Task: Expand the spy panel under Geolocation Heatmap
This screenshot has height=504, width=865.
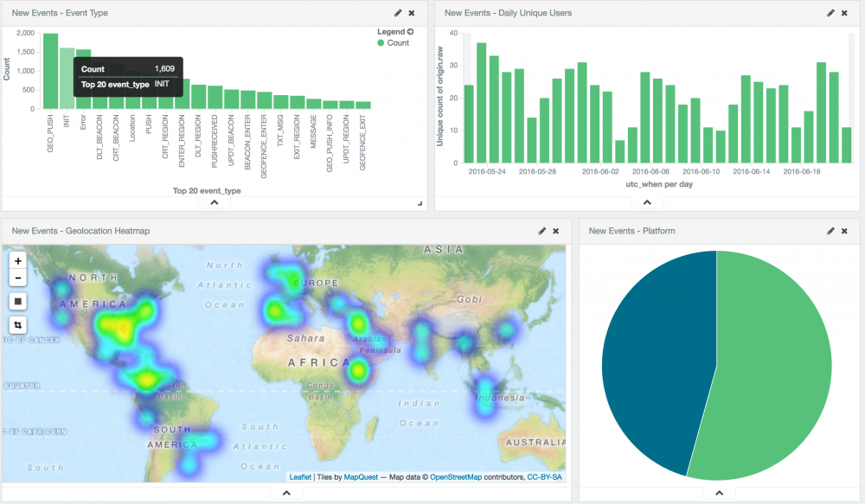Action: [x=285, y=493]
